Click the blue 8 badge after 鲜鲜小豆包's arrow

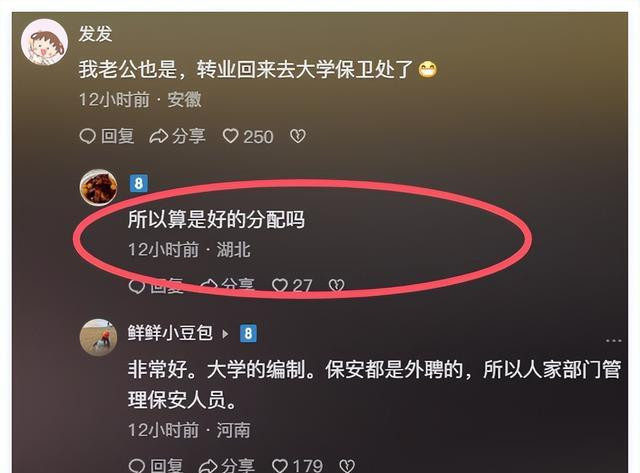[248, 334]
